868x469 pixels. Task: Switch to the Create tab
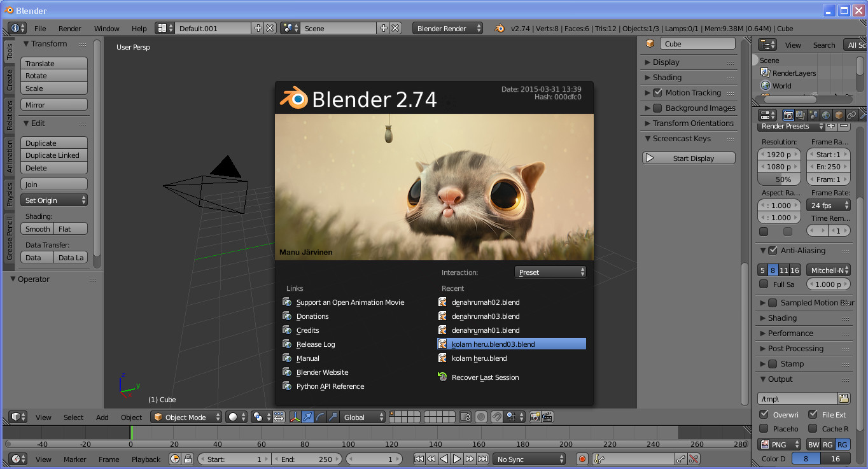(x=10, y=80)
